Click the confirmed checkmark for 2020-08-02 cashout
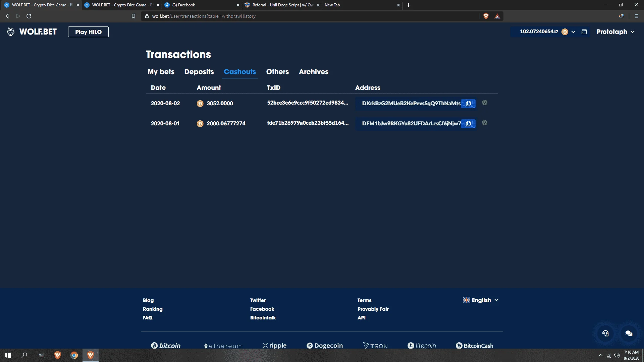644x362 pixels. pos(485,103)
